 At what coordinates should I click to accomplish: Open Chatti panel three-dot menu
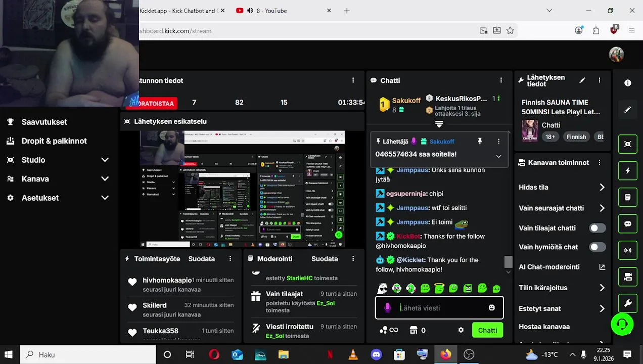501,80
